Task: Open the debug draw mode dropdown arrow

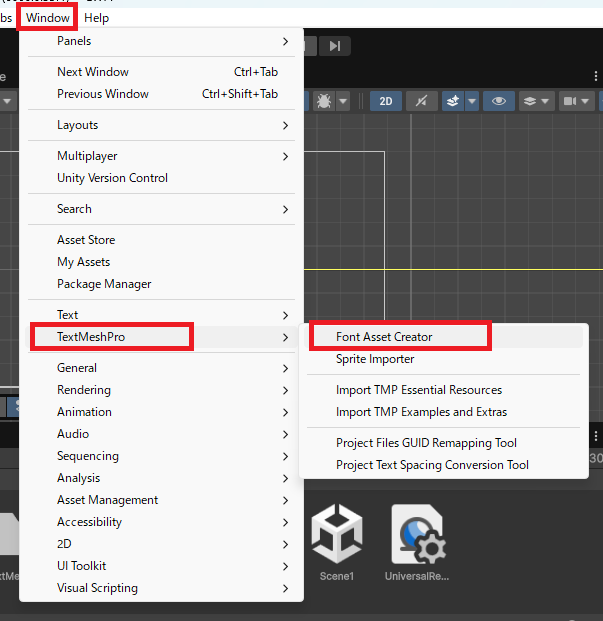Action: tap(343, 101)
